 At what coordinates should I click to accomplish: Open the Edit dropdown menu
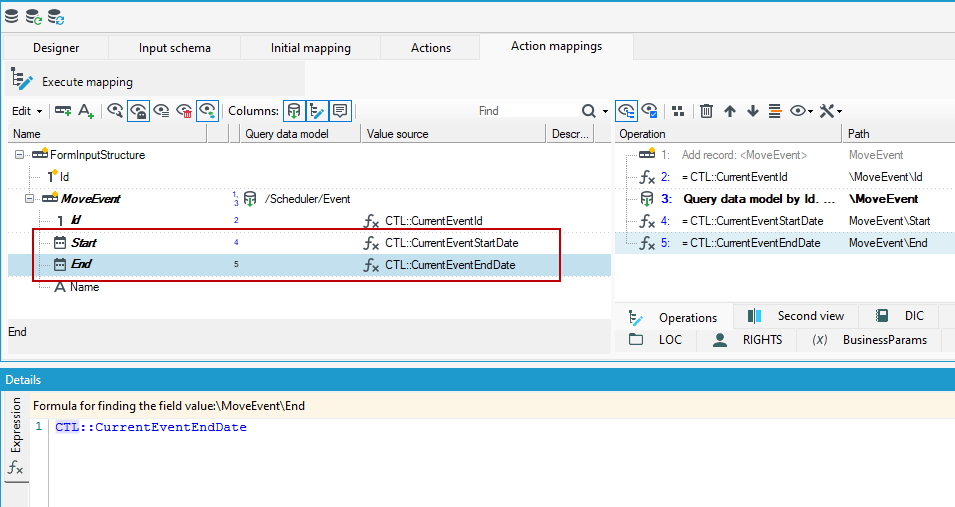(27, 111)
